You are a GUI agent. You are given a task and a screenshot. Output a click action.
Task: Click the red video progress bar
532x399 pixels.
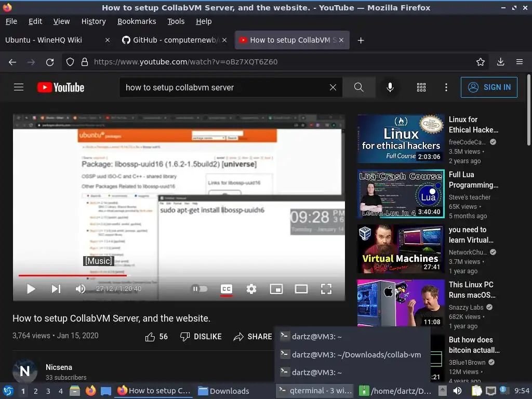tap(73, 275)
